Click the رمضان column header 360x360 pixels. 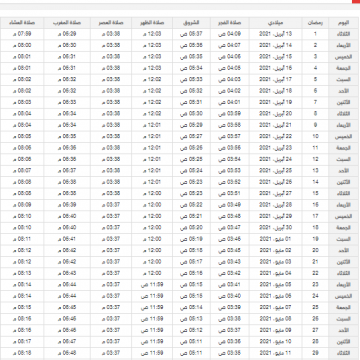(x=315, y=23)
